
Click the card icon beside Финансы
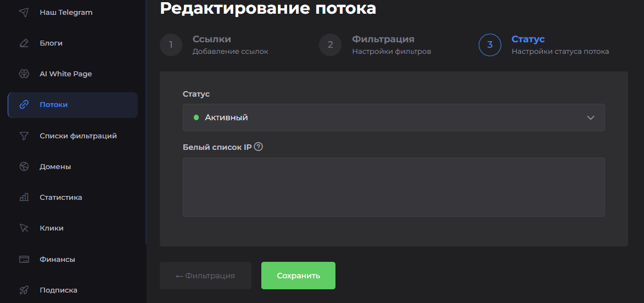pos(24,260)
